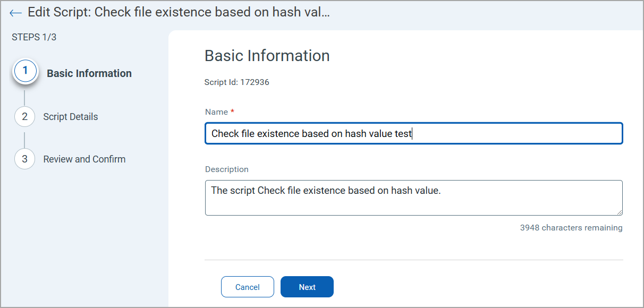Click the Script Id 172936 text

[x=236, y=82]
